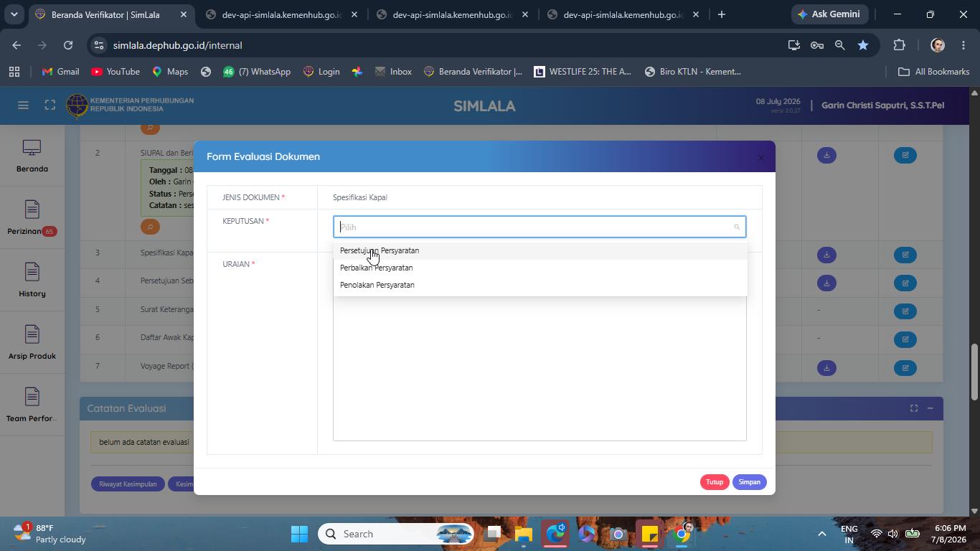
Task: Click the Simpan button
Action: click(749, 482)
